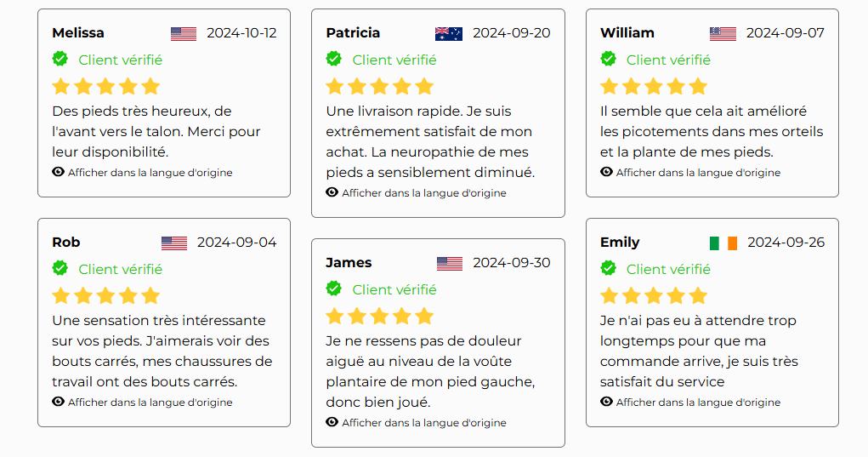Image resolution: width=868 pixels, height=457 pixels.
Task: Click the eye icon in Patricia's review
Action: click(332, 192)
